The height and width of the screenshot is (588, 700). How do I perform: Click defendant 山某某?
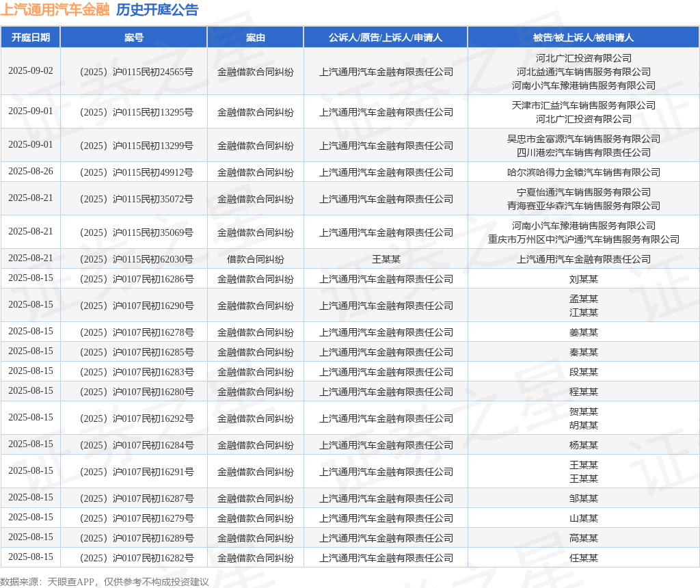[584, 518]
